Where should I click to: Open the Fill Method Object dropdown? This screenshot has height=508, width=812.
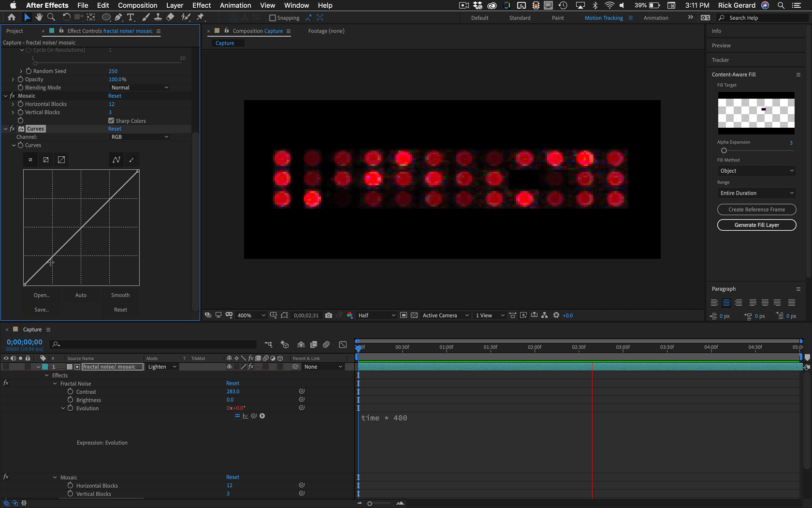[756, 171]
